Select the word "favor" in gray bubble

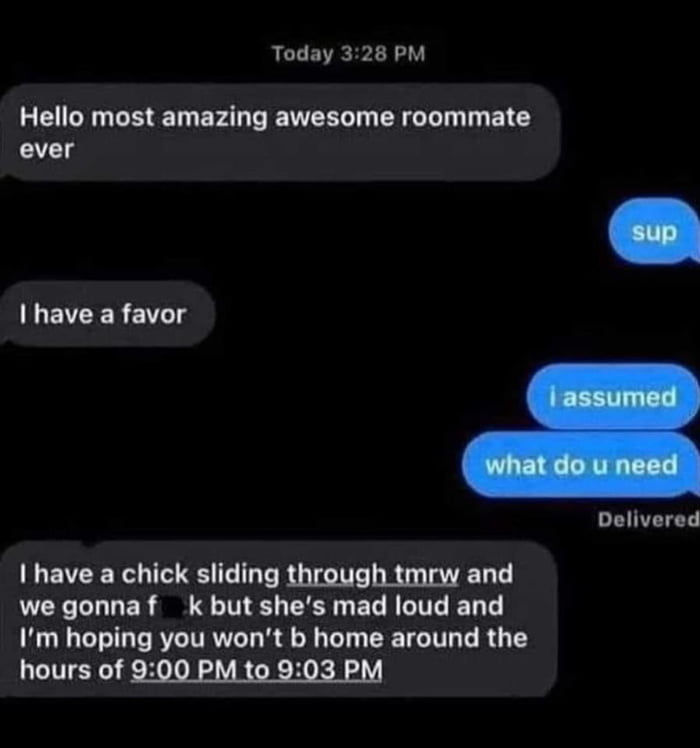[x=153, y=315]
